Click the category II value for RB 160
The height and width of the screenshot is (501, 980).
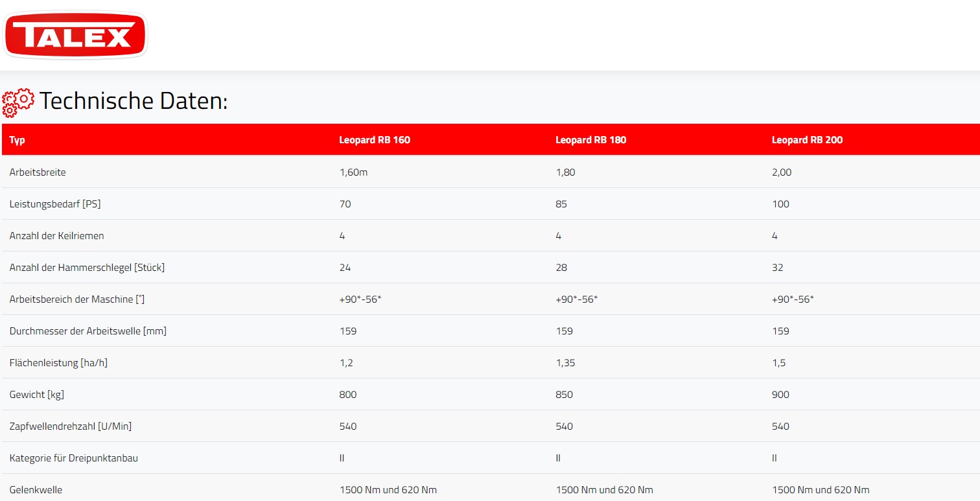point(342,458)
